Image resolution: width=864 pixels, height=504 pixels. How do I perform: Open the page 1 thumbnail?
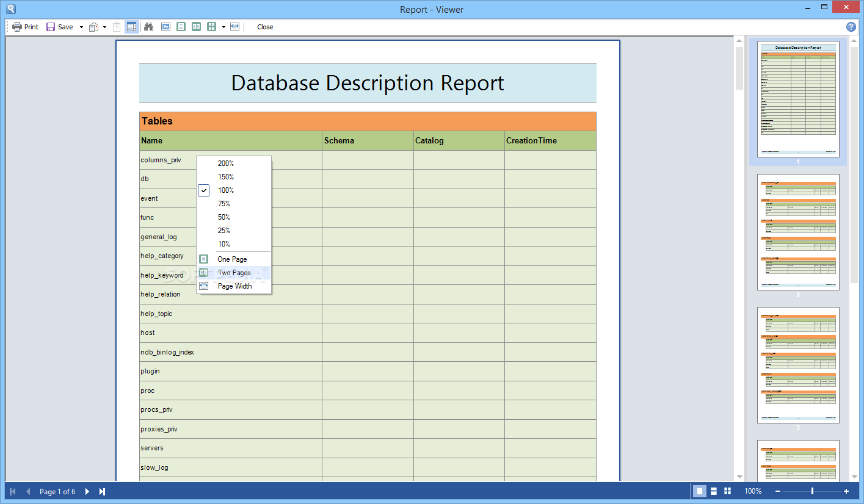point(798,99)
